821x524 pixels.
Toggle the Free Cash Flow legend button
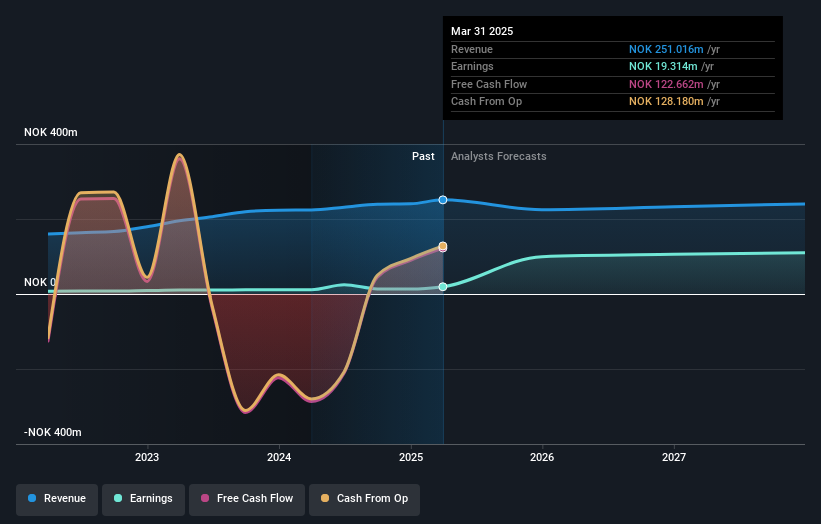(x=247, y=499)
